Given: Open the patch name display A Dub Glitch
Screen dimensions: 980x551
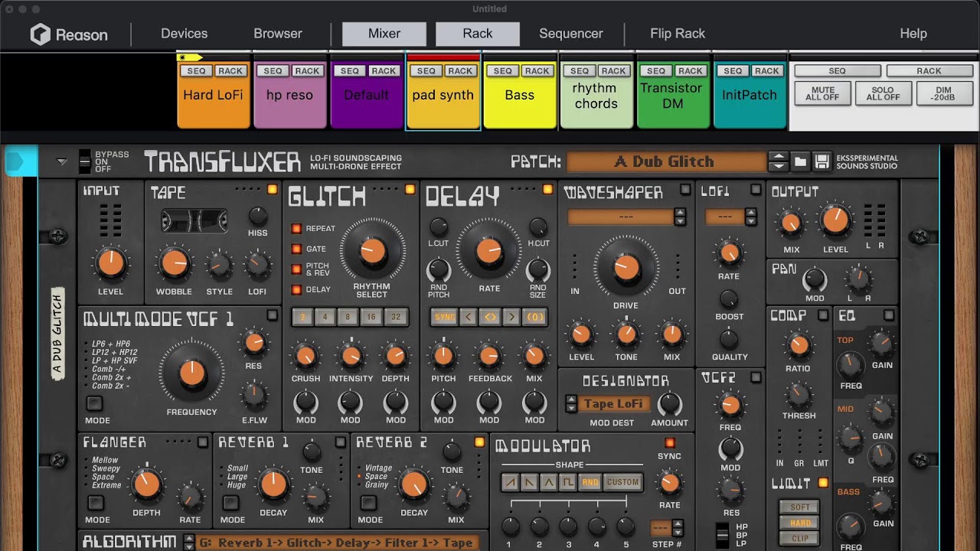Looking at the screenshot, I should 665,161.
